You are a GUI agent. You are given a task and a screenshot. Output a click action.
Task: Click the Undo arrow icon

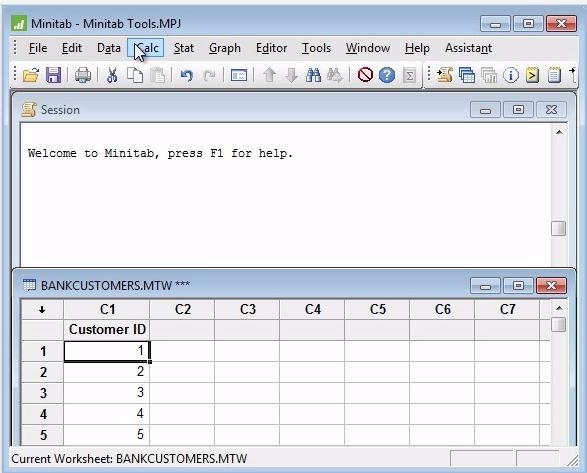tap(186, 75)
